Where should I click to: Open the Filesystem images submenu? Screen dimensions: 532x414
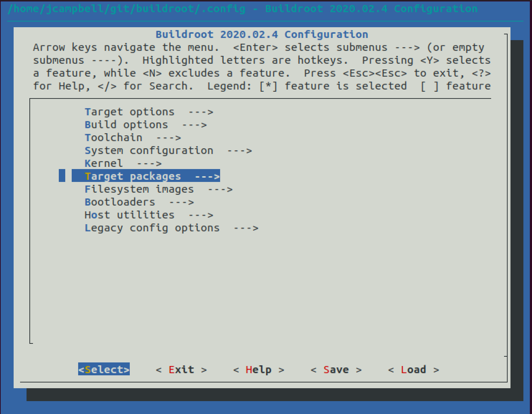tap(158, 189)
